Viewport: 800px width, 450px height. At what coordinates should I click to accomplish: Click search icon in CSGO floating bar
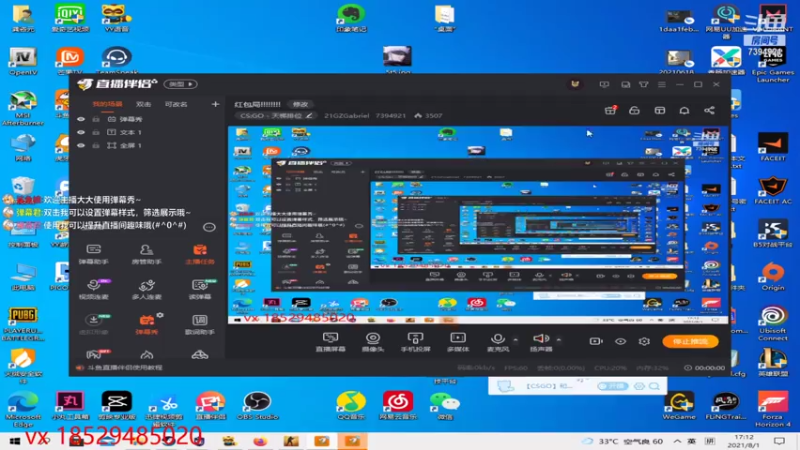(655, 386)
